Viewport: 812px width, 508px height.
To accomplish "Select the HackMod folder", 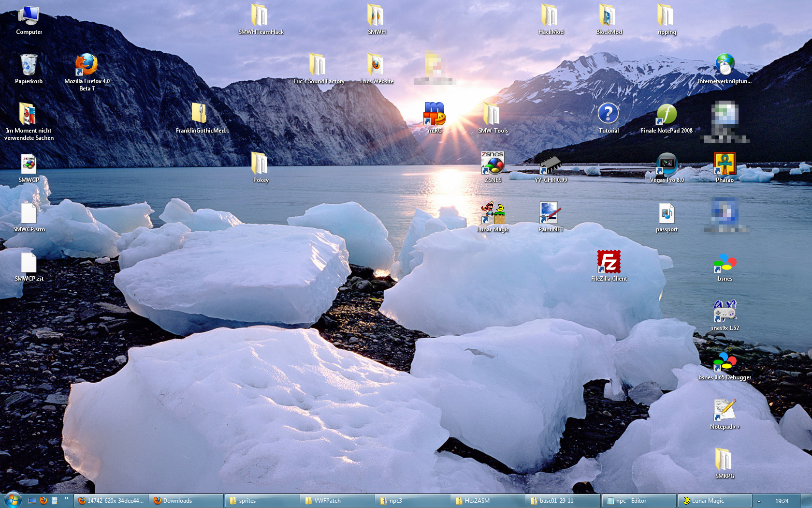I will point(551,20).
